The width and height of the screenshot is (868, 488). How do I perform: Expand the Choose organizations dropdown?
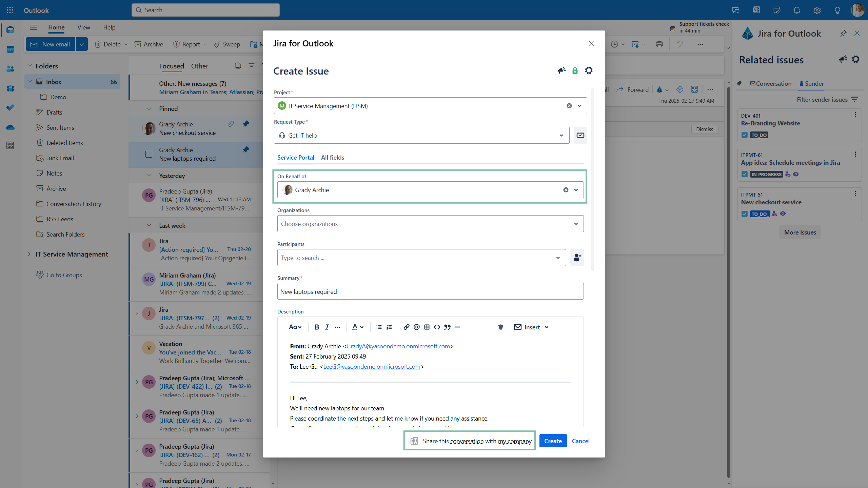575,224
